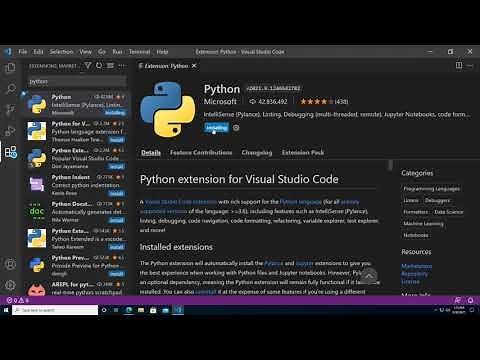
Task: Open the Run and Debug view
Action: click(10, 131)
